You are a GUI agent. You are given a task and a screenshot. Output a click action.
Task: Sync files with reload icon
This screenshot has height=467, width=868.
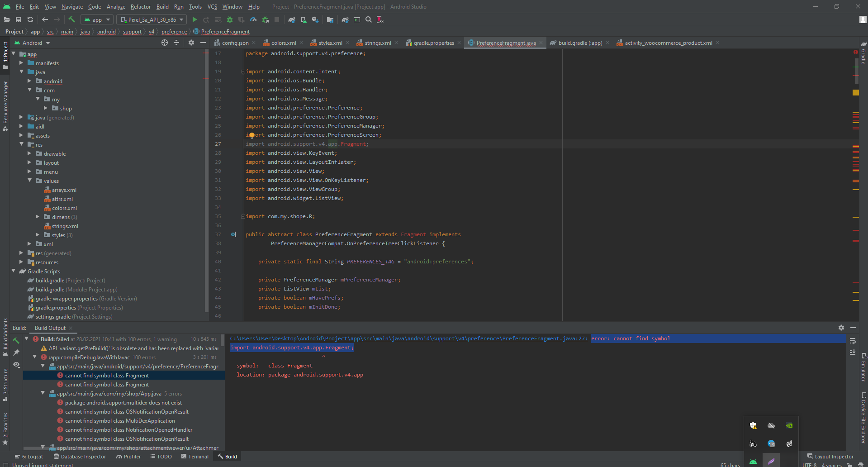point(30,19)
